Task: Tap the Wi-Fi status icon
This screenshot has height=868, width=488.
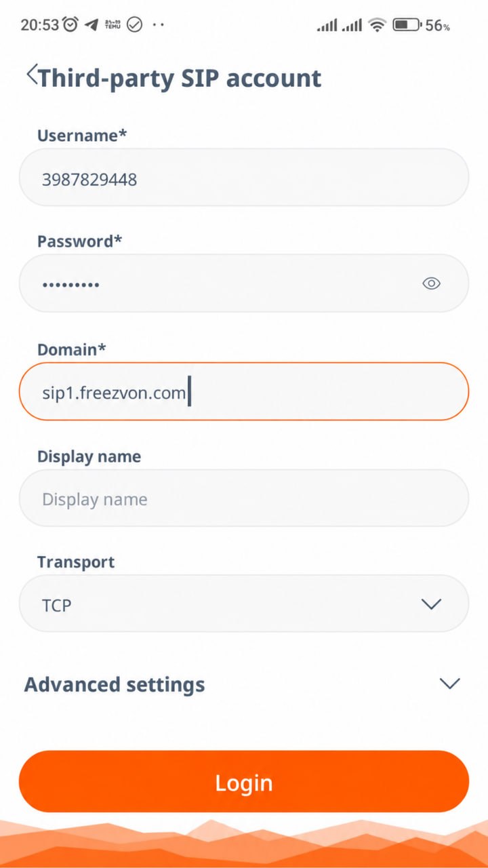Action: click(x=376, y=26)
